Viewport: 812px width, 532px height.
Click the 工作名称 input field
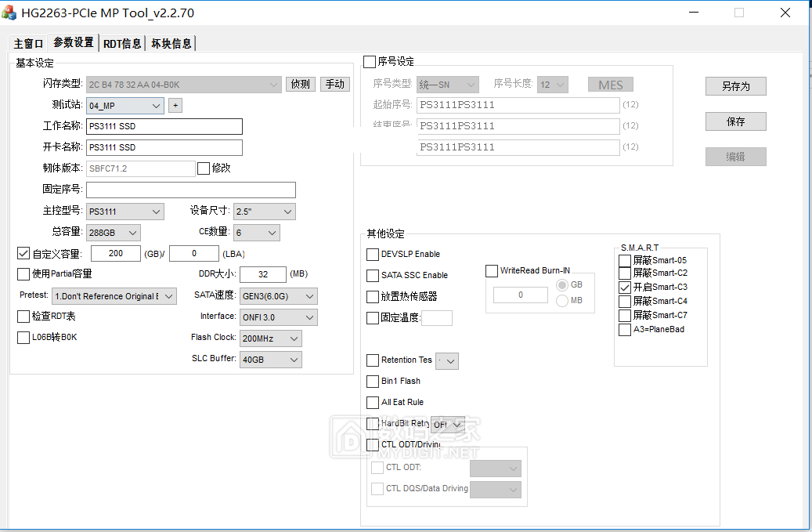(x=164, y=126)
